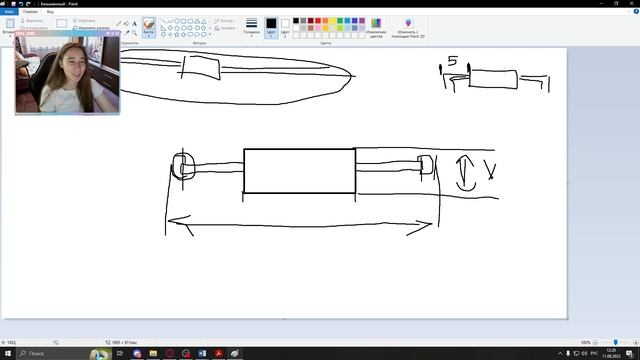The height and width of the screenshot is (360, 640).
Task: Click the Copy command
Action: click(34, 28)
